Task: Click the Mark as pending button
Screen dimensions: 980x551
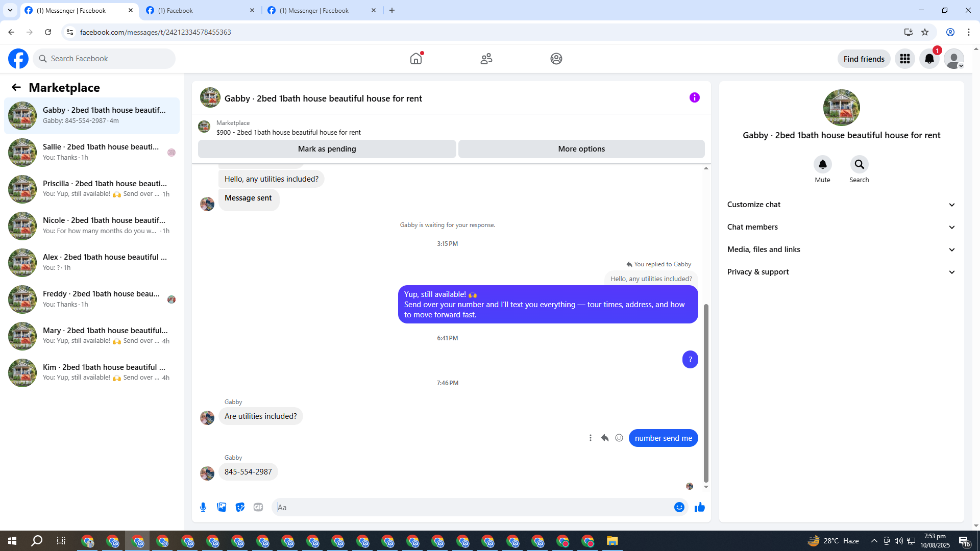Action: click(327, 149)
